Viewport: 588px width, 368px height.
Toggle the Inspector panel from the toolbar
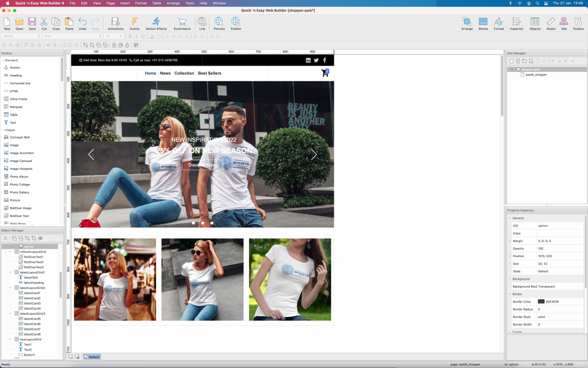(516, 24)
